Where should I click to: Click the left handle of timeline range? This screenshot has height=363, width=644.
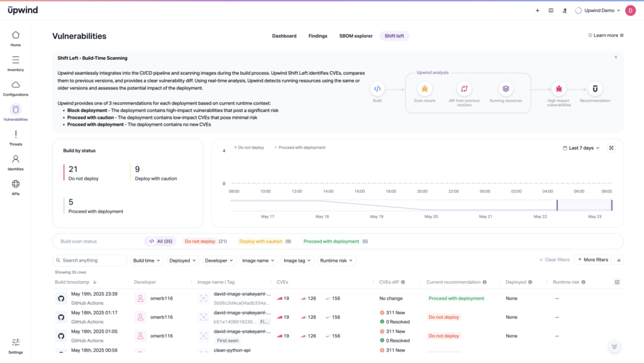point(557,205)
